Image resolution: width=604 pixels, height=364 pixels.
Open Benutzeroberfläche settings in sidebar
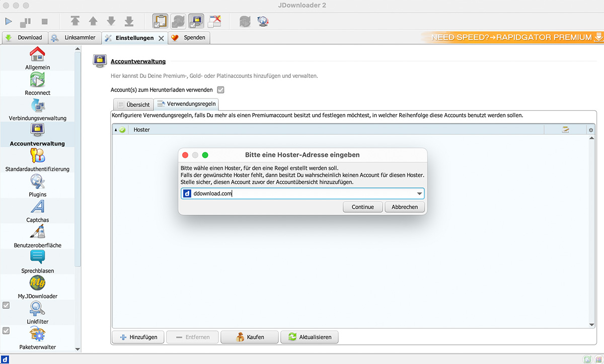click(38, 236)
